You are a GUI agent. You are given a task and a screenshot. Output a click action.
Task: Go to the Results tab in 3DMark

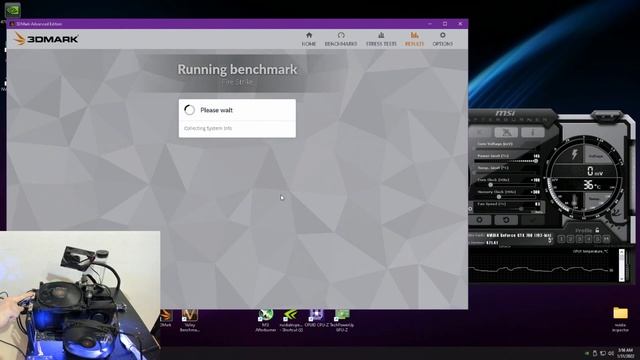(414, 39)
